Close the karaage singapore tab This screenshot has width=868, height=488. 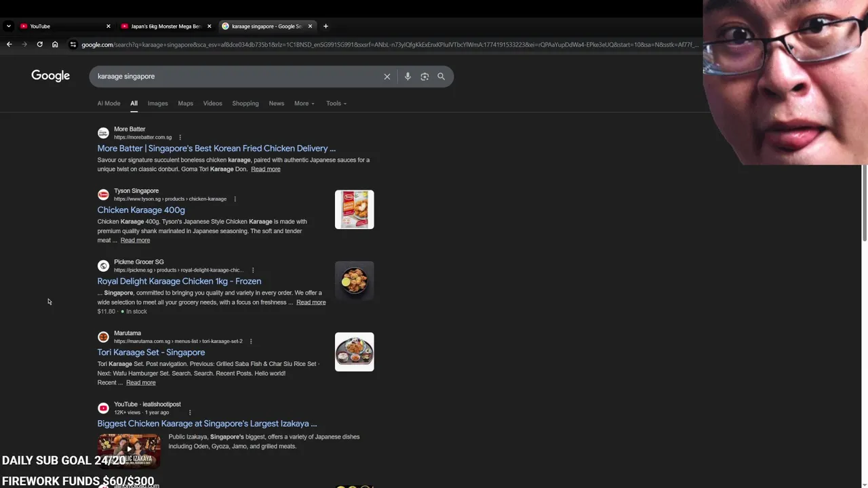310,26
